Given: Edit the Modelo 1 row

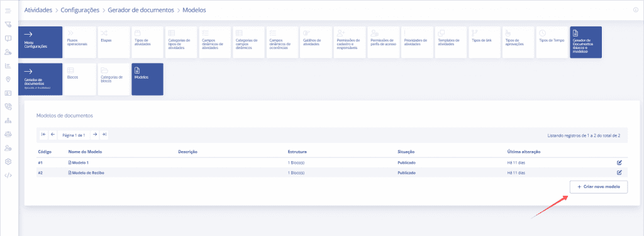Looking at the screenshot, I should pyautogui.click(x=619, y=162).
